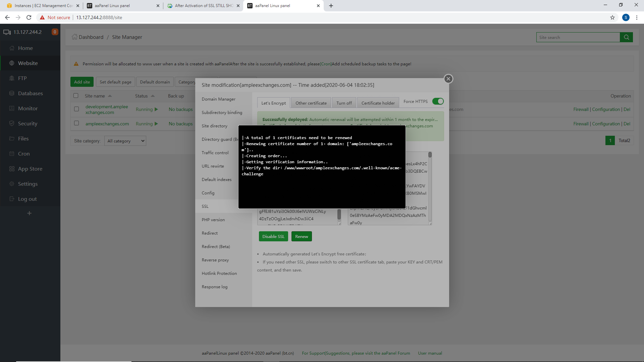This screenshot has width=644, height=362.
Task: Click the site search magnifier button
Action: pos(626,37)
